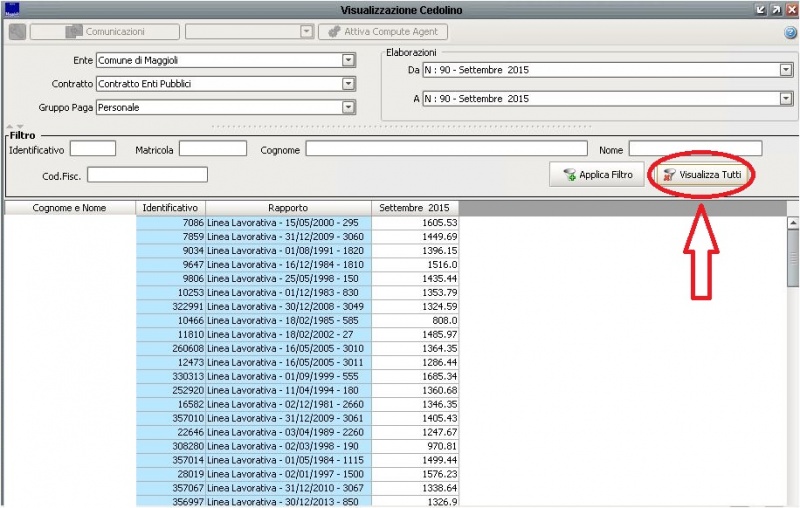
Task: Expand the Elaborazioni Da dropdown
Action: pos(785,70)
